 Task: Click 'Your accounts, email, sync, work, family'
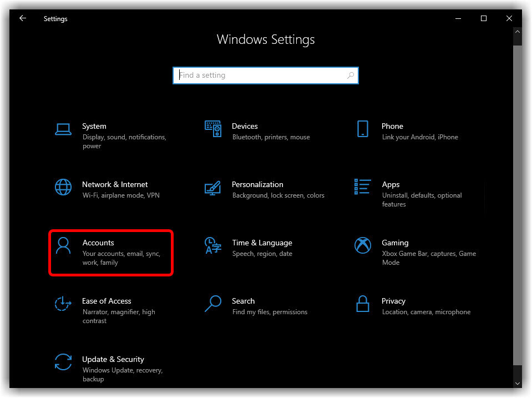121,258
